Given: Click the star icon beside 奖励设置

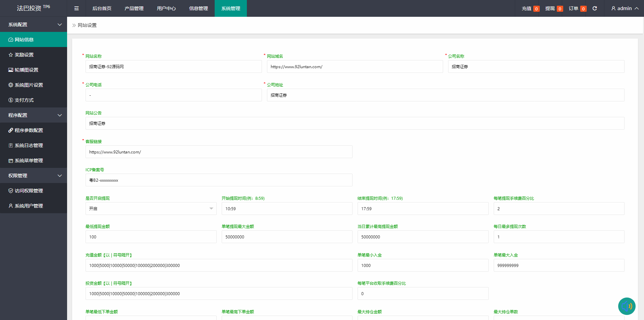Looking at the screenshot, I should coord(11,55).
